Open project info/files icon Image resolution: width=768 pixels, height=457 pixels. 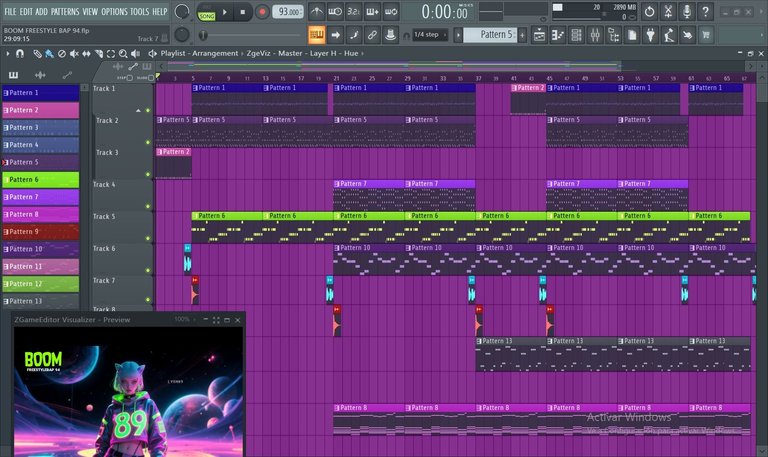click(632, 35)
